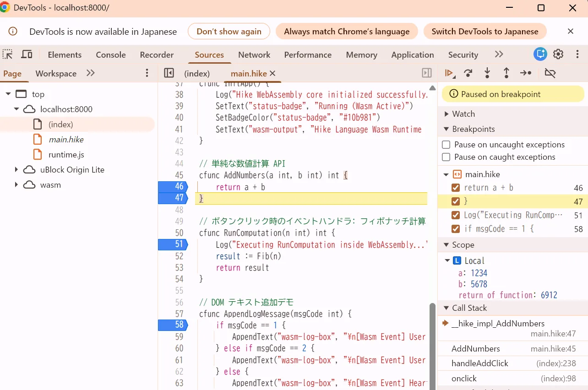Click Switch DevTools to Japanese

click(x=485, y=31)
